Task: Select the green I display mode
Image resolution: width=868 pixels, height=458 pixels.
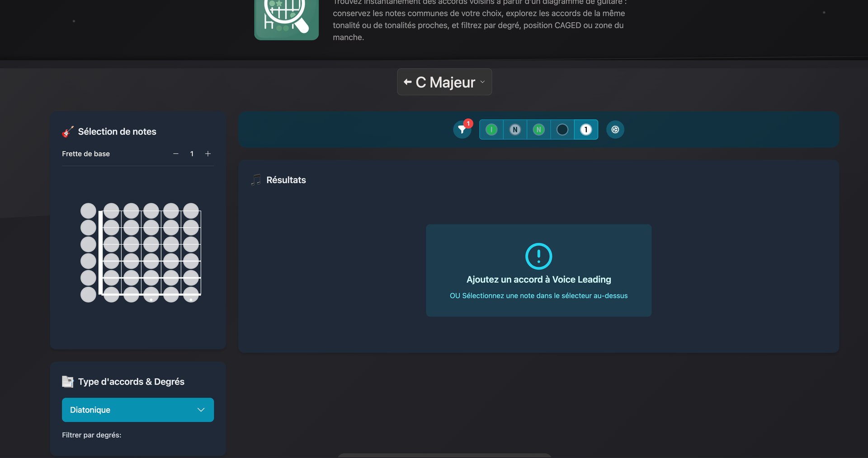Action: 491,130
